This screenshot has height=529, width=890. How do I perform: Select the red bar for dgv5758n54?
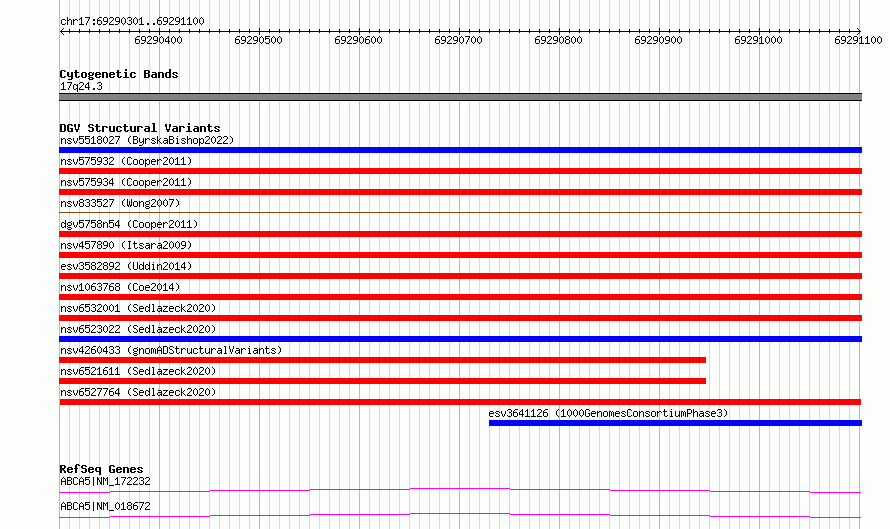click(460, 234)
